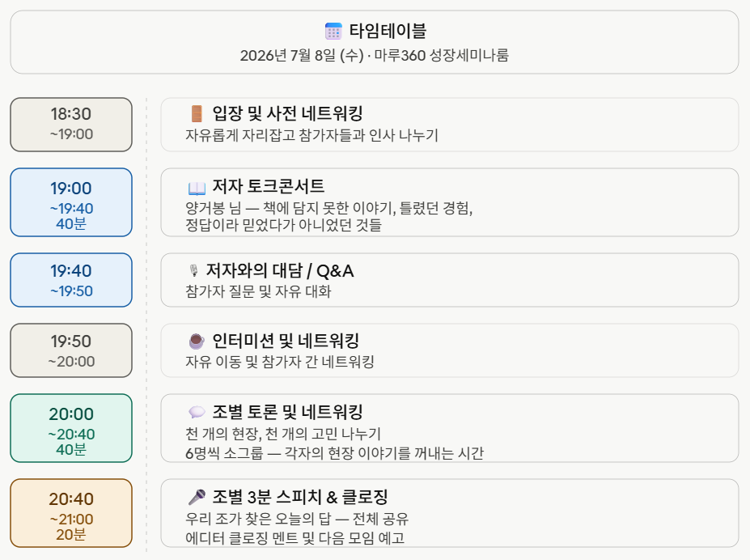Click the coffee cup icon for 인터미션

[197, 341]
